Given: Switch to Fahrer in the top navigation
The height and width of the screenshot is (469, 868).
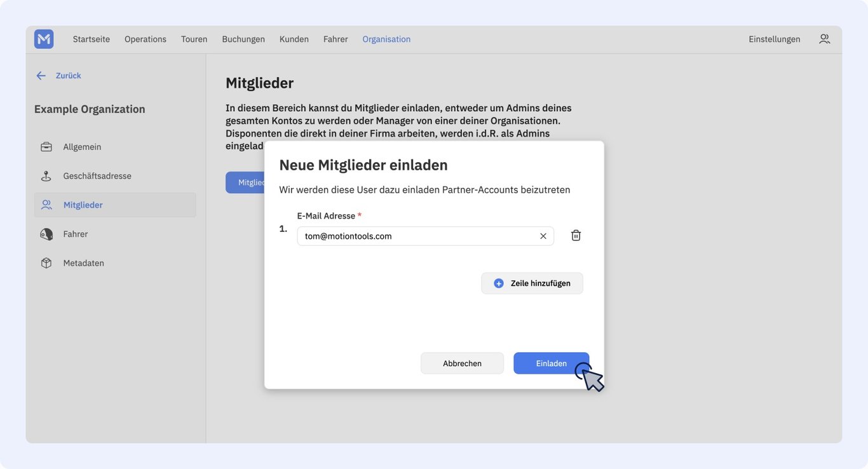Looking at the screenshot, I should pos(336,39).
